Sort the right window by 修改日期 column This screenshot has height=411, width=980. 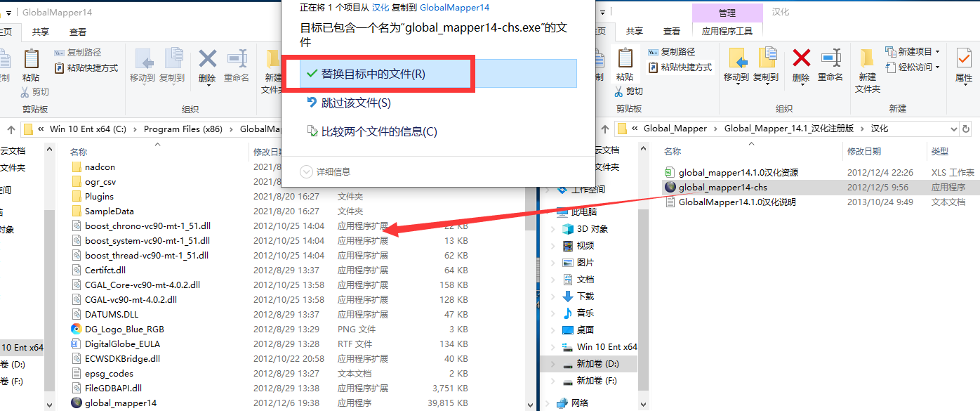point(864,152)
